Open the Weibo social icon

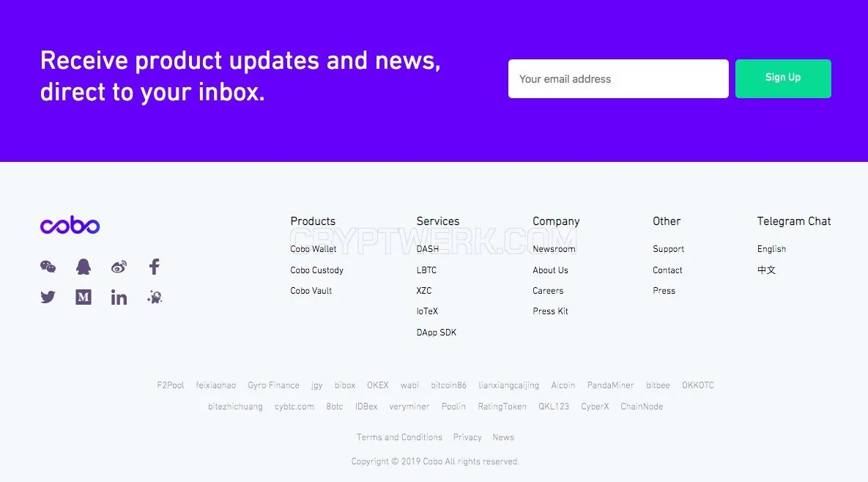(x=119, y=267)
